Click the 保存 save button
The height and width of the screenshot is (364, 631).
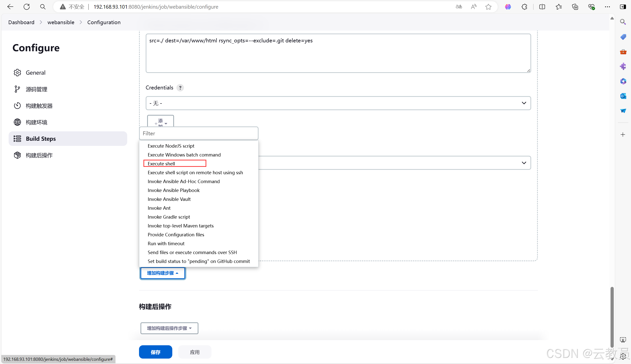click(155, 351)
